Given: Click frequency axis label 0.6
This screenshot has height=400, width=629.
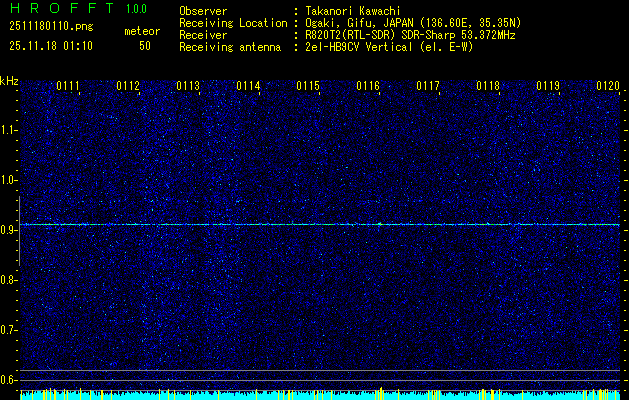Looking at the screenshot, I should pos(7,380).
